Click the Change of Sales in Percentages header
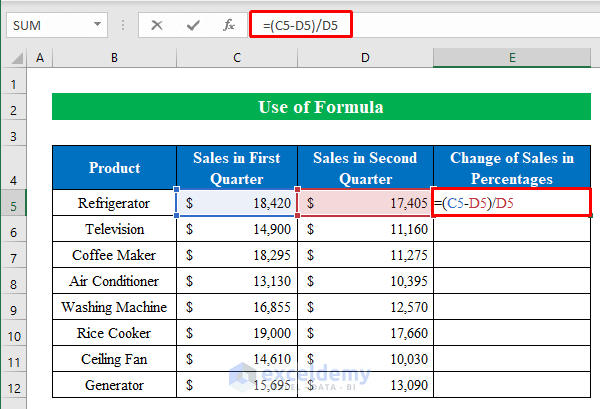The image size is (600, 409). [x=511, y=168]
